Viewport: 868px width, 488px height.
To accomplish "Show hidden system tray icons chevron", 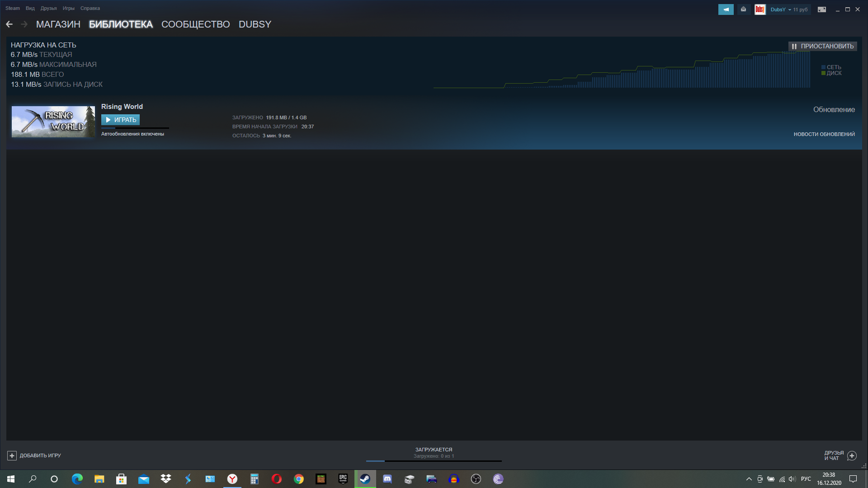I will 749,479.
